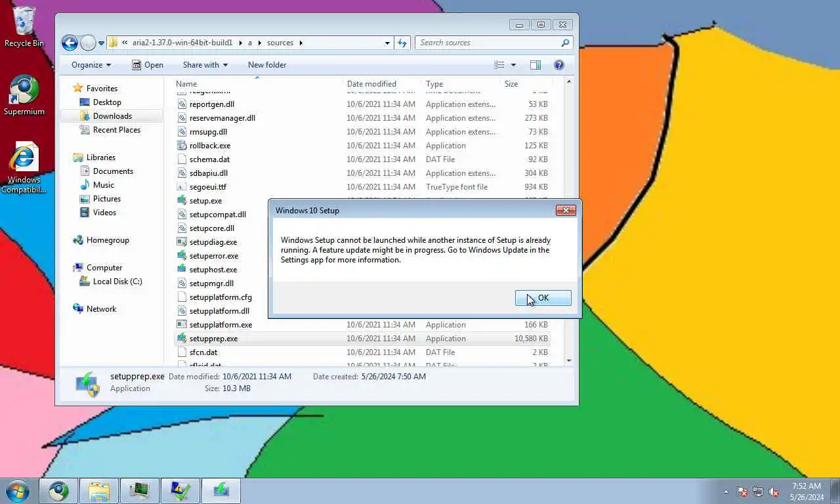The height and width of the screenshot is (504, 840).
Task: Click the address bar Refresh icon
Action: pos(402,43)
